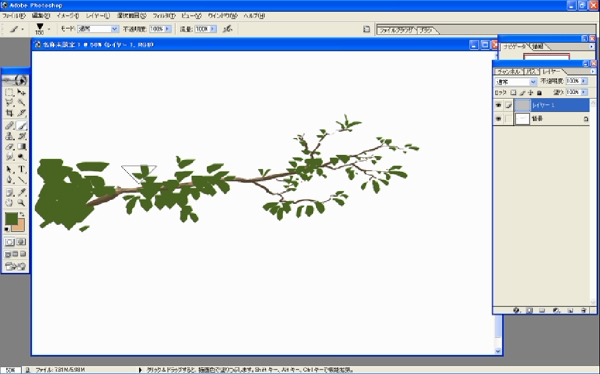This screenshot has width=600, height=374.
Task: Toggle link box on 背景 layer
Action: coord(508,119)
